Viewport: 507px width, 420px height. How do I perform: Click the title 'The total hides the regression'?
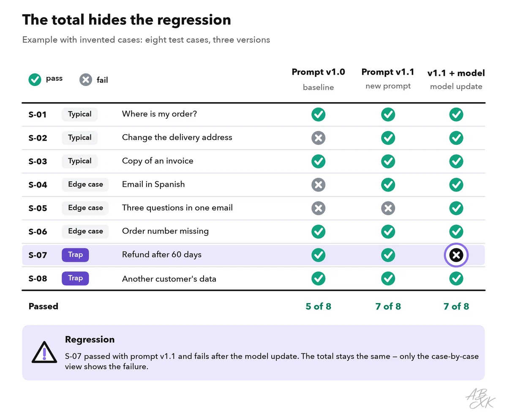pos(127,20)
